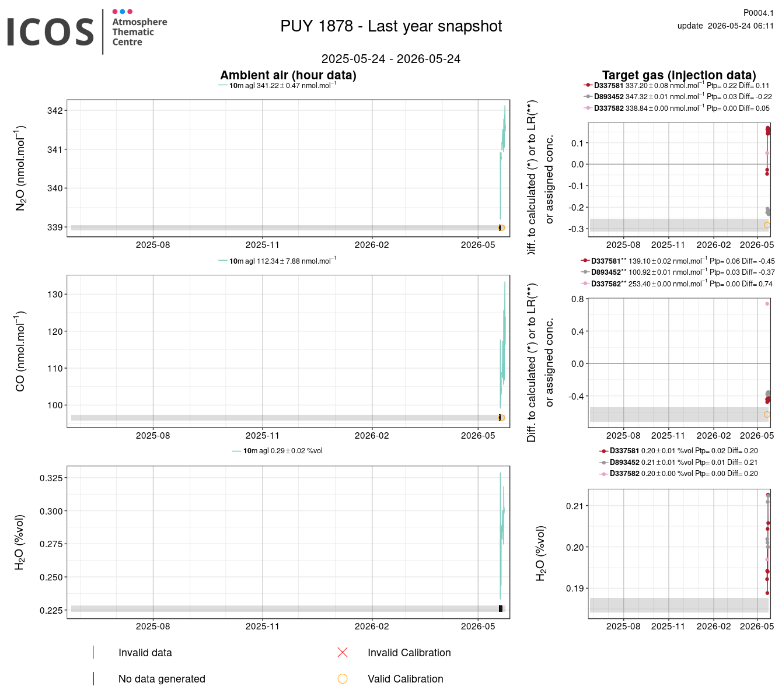
Task: Click the 10m agl legend entry for N2O
Action: tap(277, 85)
